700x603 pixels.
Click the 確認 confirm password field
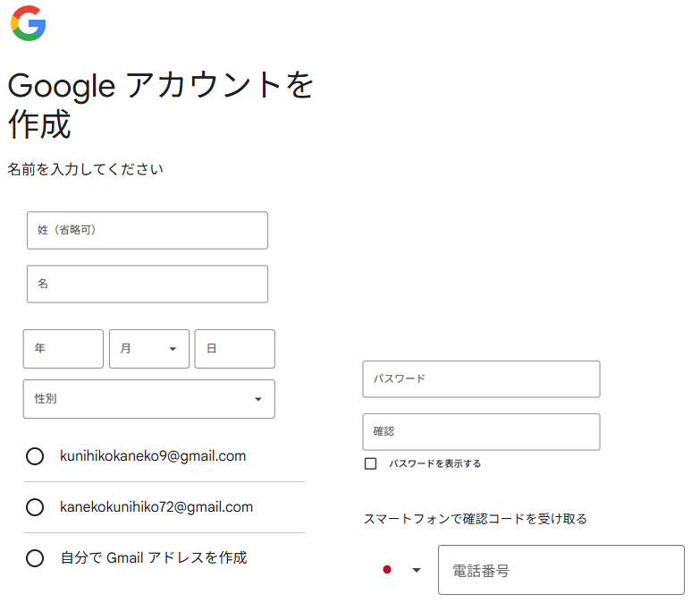[481, 432]
